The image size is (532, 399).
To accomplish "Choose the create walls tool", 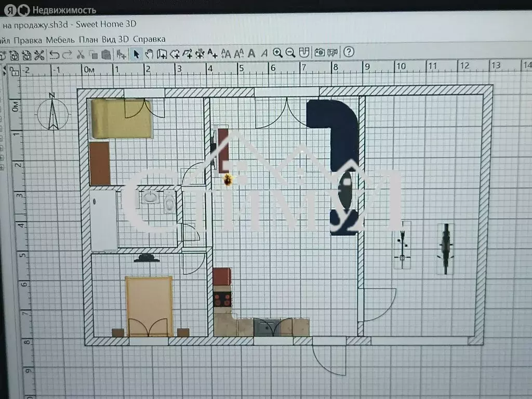I will tap(162, 54).
